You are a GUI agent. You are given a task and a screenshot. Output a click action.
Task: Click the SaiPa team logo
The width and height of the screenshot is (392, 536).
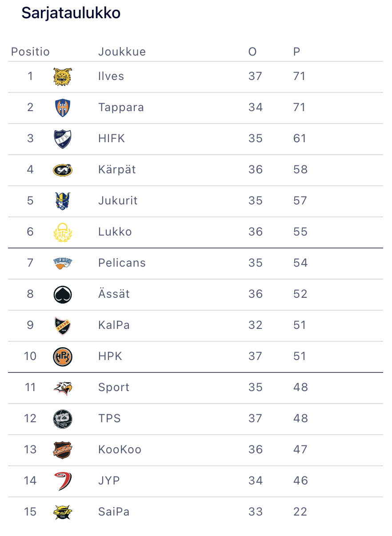click(62, 512)
